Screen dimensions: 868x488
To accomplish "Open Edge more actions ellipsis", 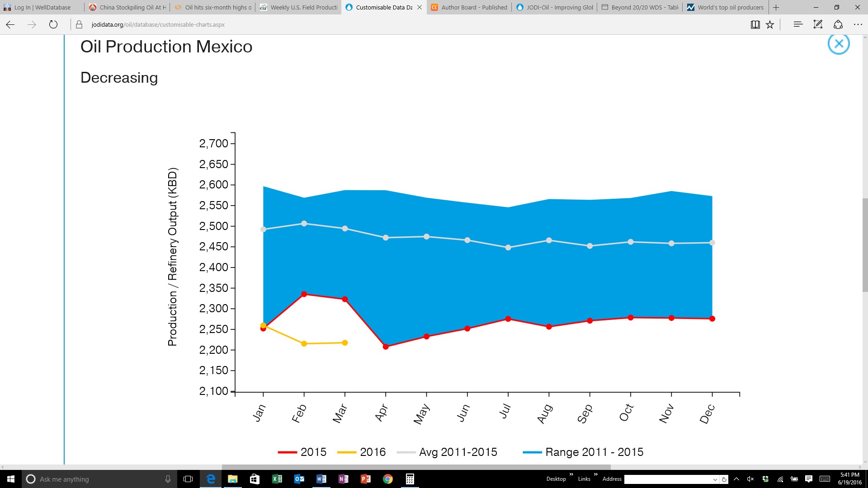I will click(858, 24).
